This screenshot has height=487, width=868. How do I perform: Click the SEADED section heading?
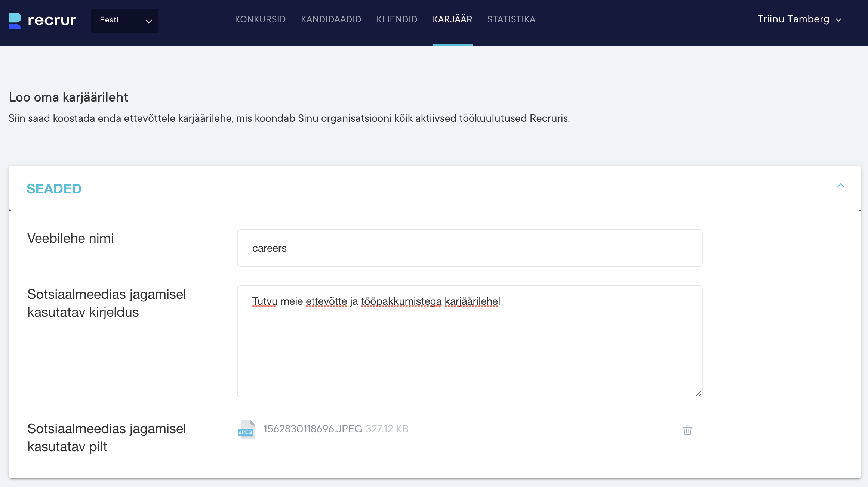54,189
